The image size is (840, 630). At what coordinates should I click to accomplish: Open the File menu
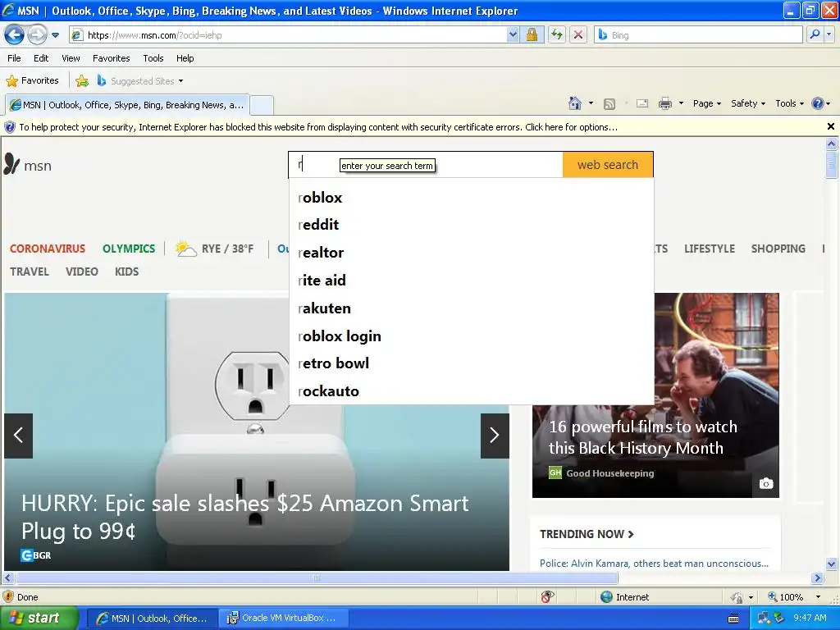point(15,58)
